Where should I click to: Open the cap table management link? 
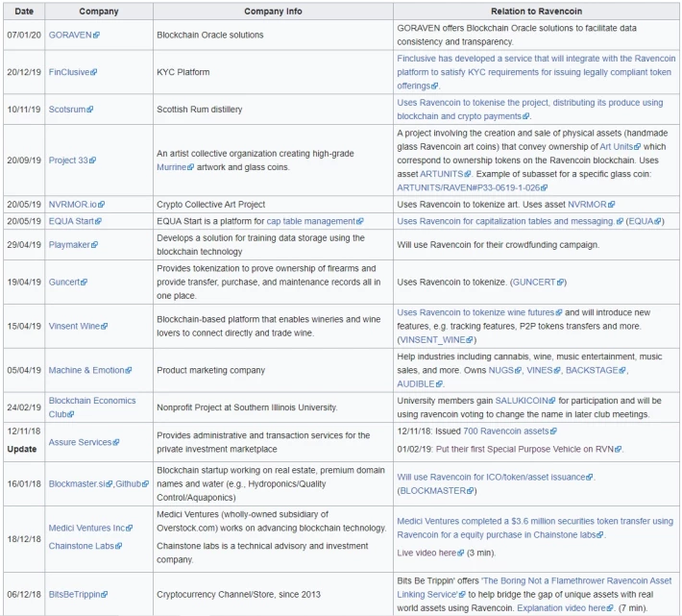(x=315, y=221)
